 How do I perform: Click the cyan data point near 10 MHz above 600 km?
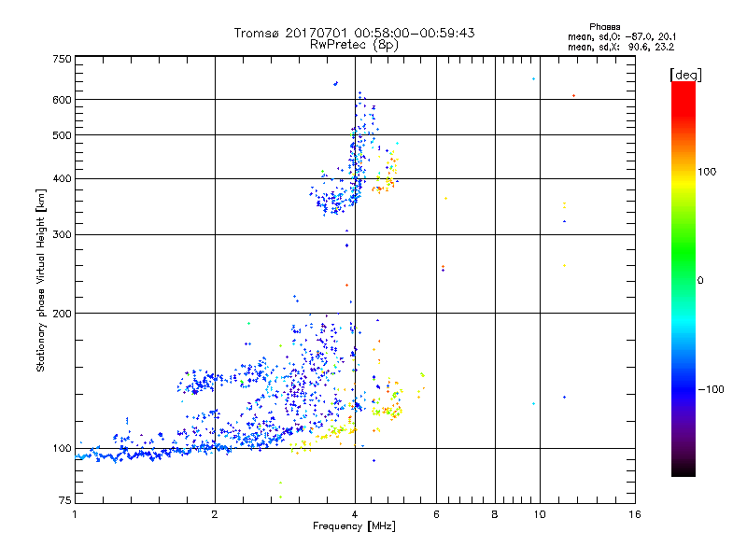533,79
